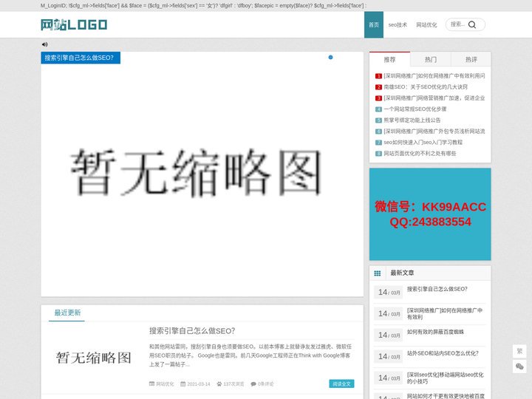Focus the 搜索 search input field
This screenshot has width=532, height=399.
(457, 24)
